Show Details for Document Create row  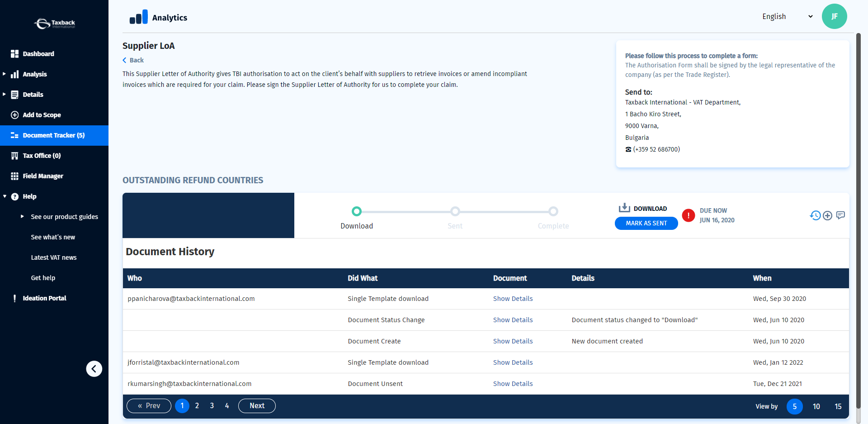(x=513, y=341)
